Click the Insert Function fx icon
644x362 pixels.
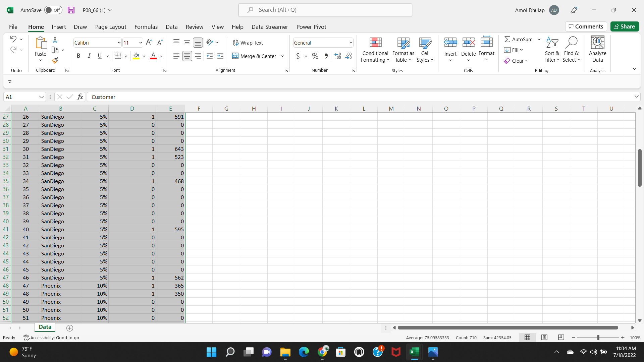coord(80,97)
